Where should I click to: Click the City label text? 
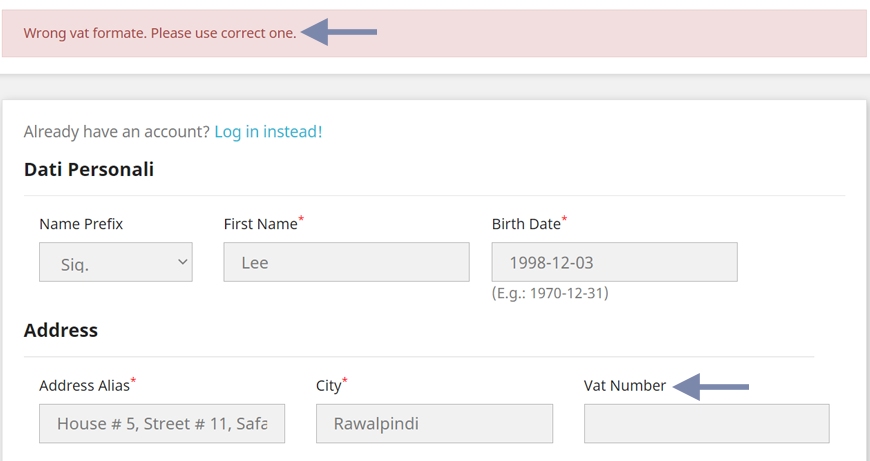328,386
